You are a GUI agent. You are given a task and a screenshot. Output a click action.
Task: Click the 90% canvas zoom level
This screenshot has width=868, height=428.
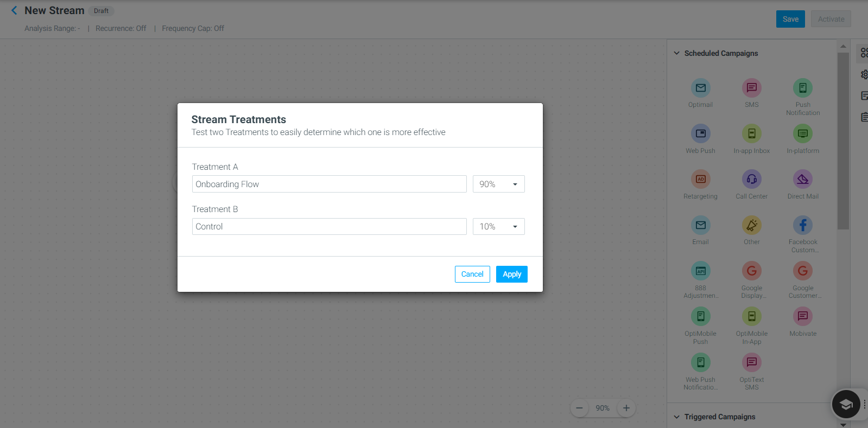[603, 408]
